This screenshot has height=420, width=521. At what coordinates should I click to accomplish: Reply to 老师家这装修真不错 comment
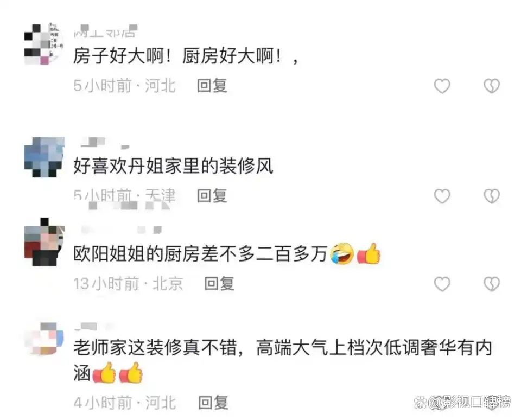213,403
